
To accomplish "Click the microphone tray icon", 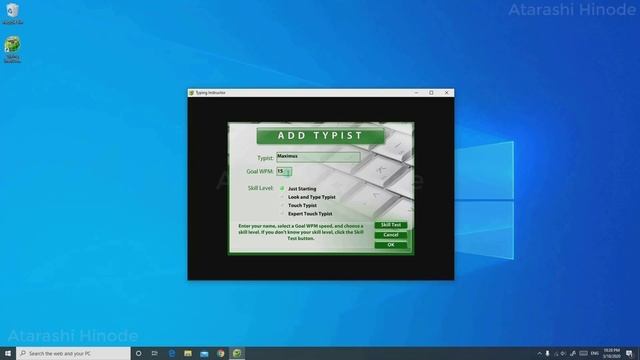I will (548, 353).
